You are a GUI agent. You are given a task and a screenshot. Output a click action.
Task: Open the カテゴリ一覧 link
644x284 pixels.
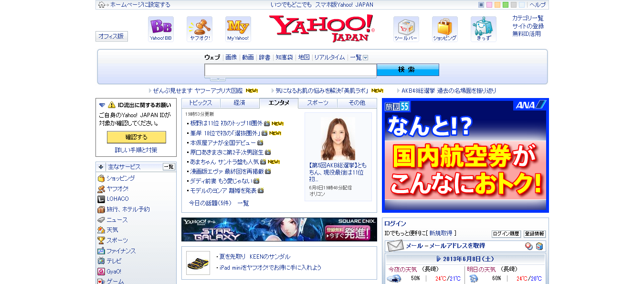[x=528, y=18]
